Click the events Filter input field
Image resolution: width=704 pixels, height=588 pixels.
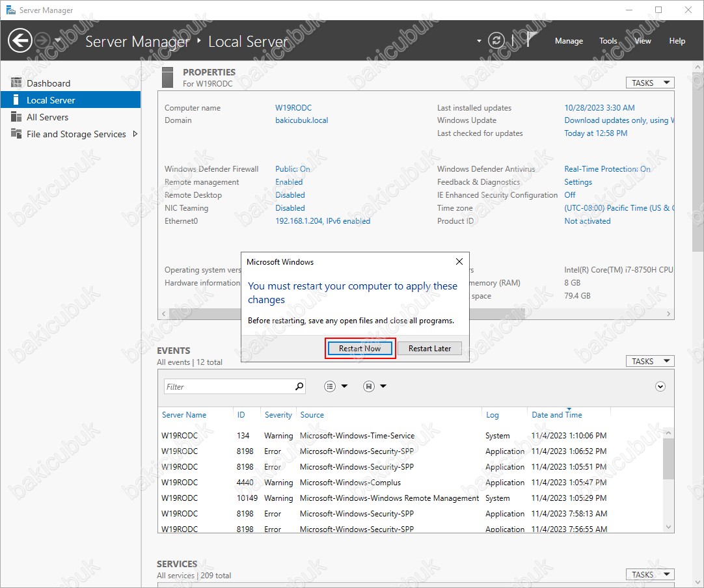tap(228, 386)
